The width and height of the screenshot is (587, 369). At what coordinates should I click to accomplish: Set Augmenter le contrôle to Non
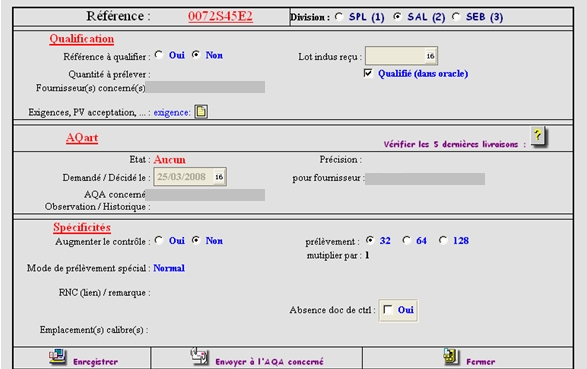(x=196, y=240)
